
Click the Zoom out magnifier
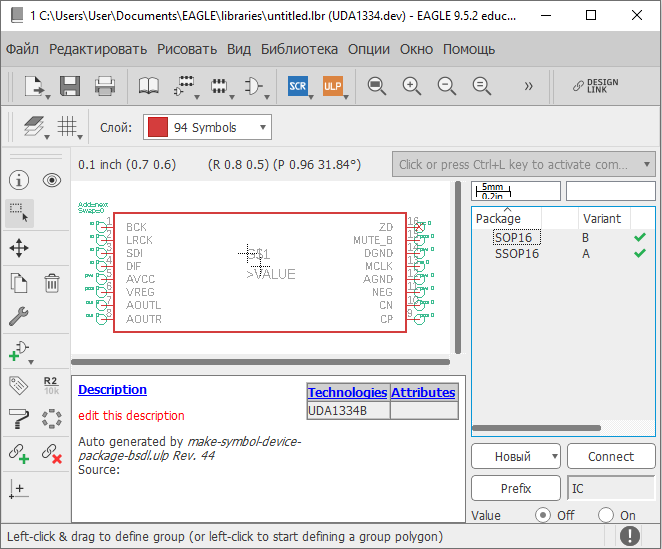tap(446, 86)
